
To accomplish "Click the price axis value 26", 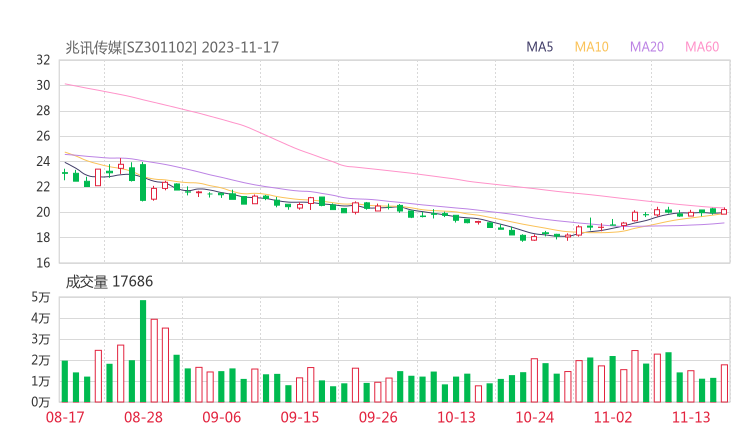I will [x=43, y=136].
